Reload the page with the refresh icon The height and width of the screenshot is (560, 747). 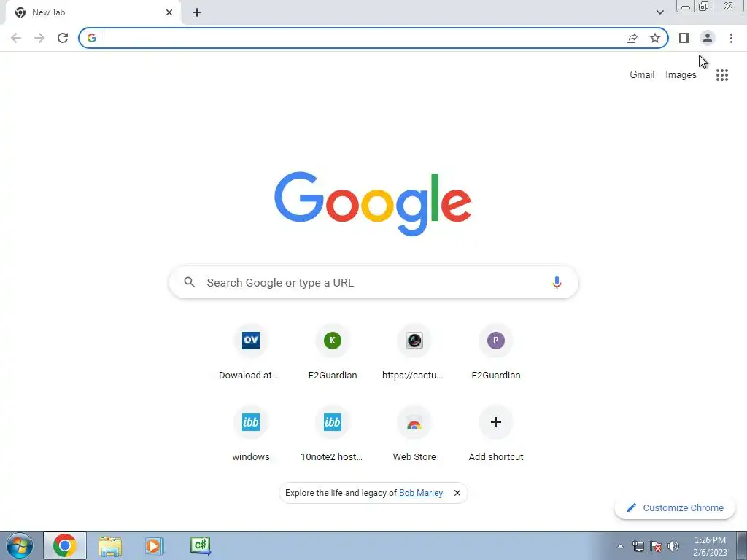point(63,38)
